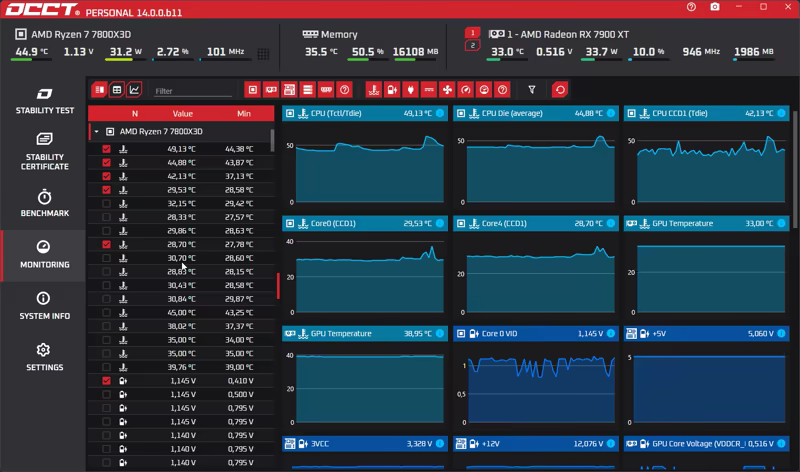Toggle the fan sensor filter icon
The height and width of the screenshot is (472, 800).
pyautogui.click(x=447, y=90)
